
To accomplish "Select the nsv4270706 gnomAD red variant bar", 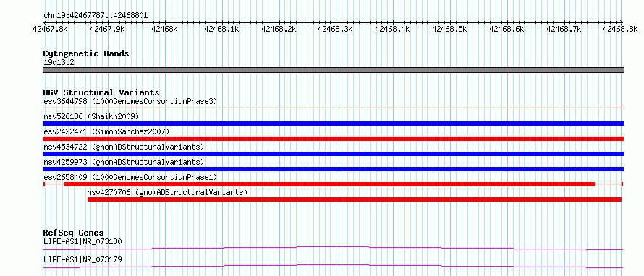I will click(x=355, y=199).
